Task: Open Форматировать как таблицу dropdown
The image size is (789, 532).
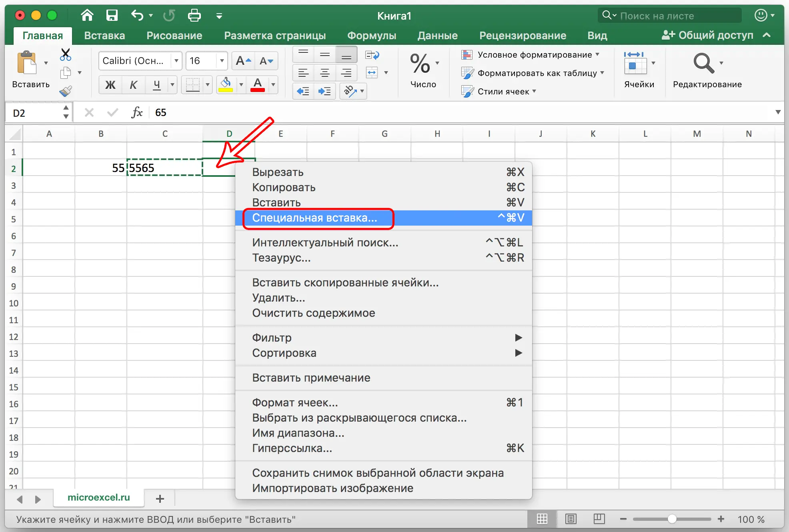Action: 533,73
